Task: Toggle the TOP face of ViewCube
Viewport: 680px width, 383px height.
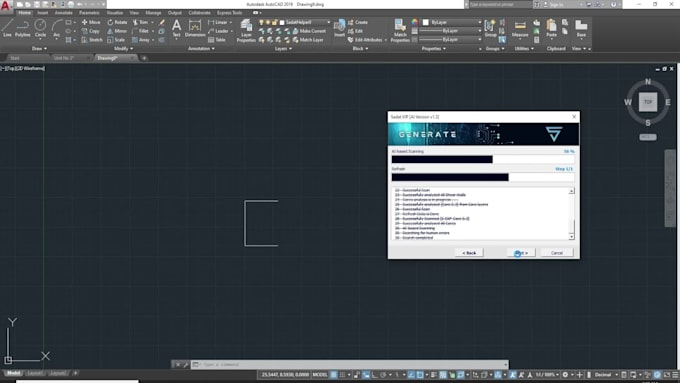Action: coord(648,102)
